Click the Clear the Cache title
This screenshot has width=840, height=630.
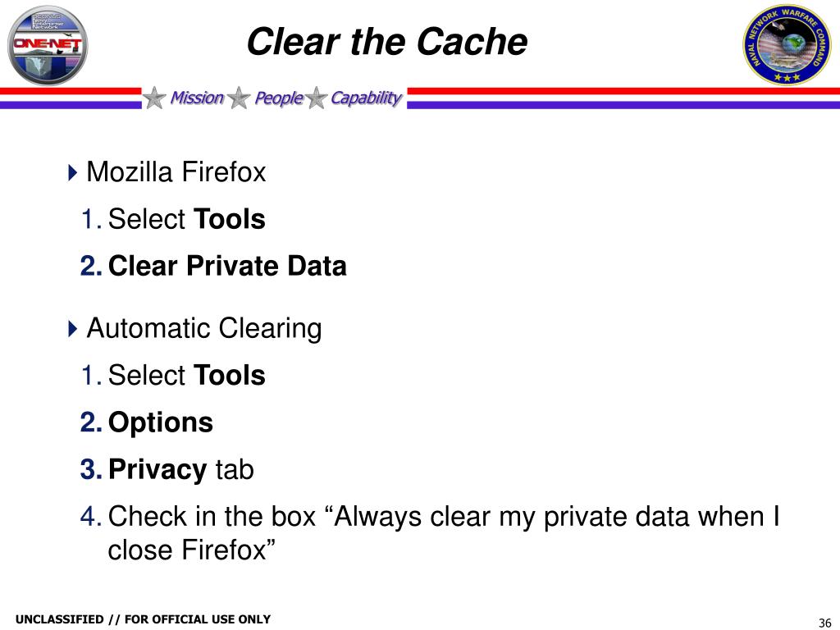click(387, 42)
